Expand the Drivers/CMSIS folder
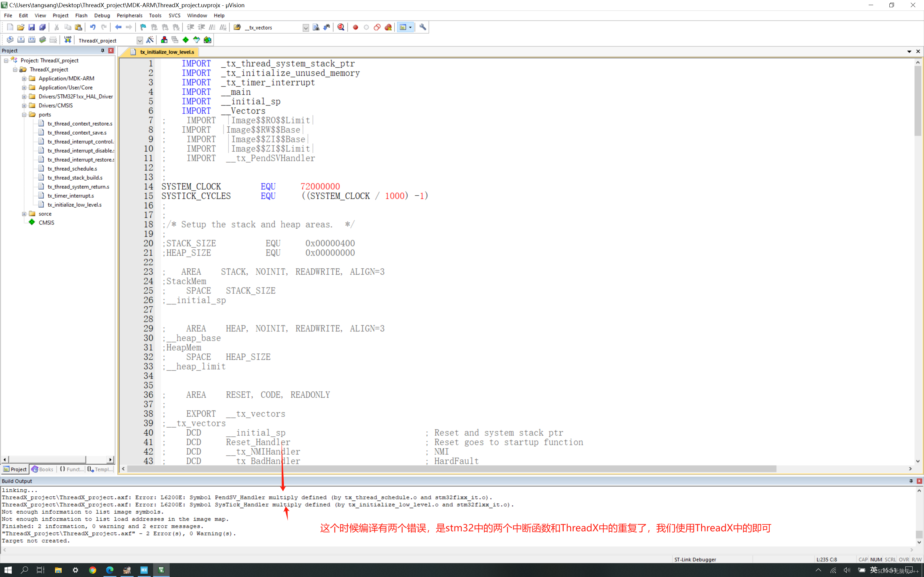This screenshot has width=924, height=577. click(x=24, y=106)
